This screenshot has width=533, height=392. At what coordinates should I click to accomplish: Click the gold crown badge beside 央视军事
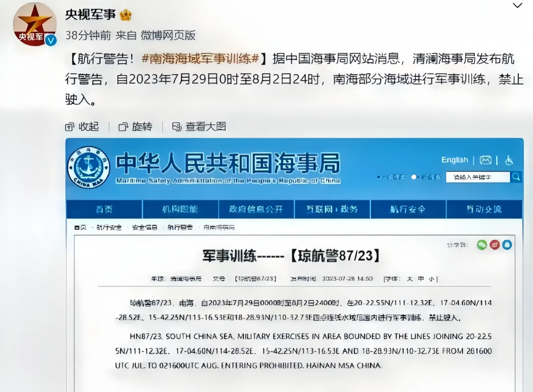[x=125, y=15]
